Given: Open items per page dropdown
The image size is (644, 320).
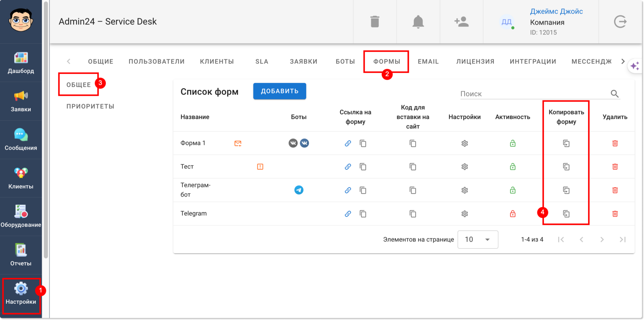Looking at the screenshot, I should pyautogui.click(x=478, y=240).
